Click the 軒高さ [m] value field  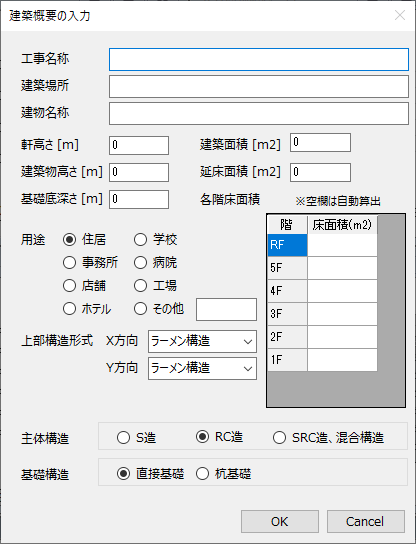pos(139,145)
